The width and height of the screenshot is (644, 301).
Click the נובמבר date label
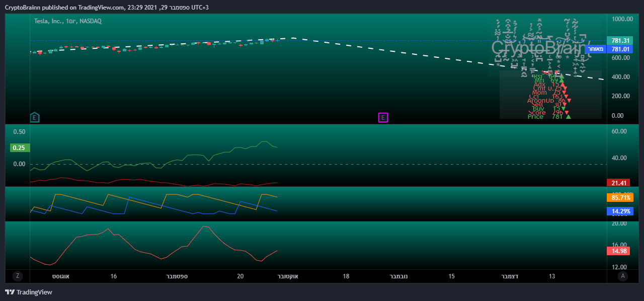[399, 276]
